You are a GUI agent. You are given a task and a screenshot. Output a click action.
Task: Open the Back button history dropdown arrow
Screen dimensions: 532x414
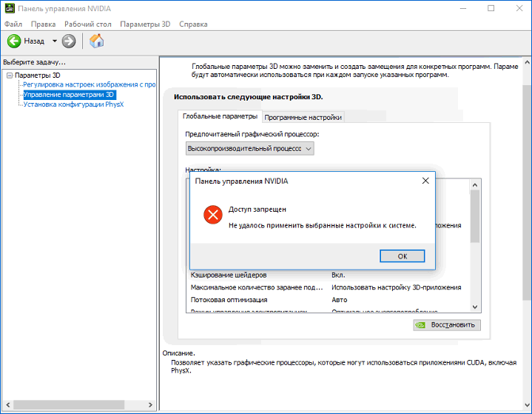click(x=54, y=41)
